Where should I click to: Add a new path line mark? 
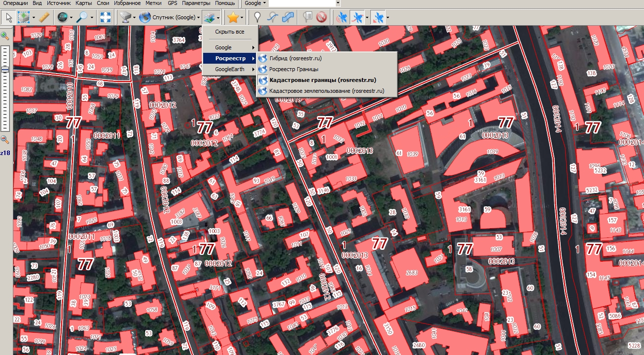click(x=272, y=18)
